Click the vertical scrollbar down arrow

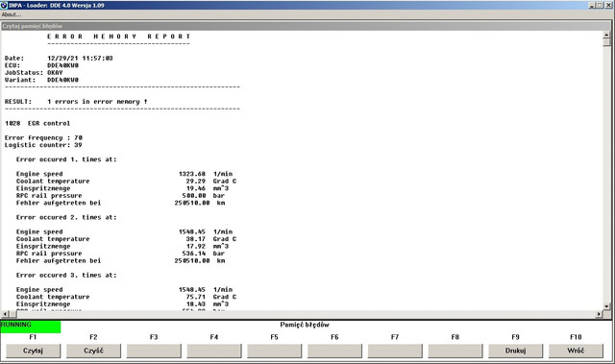[606, 306]
